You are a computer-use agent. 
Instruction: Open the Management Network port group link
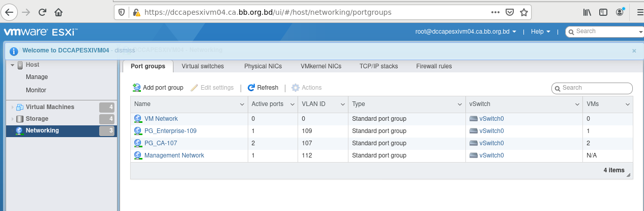click(174, 155)
